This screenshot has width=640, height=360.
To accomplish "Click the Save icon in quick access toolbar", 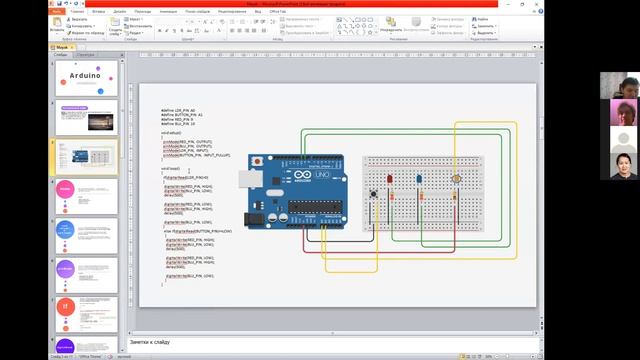I will (x=59, y=3).
